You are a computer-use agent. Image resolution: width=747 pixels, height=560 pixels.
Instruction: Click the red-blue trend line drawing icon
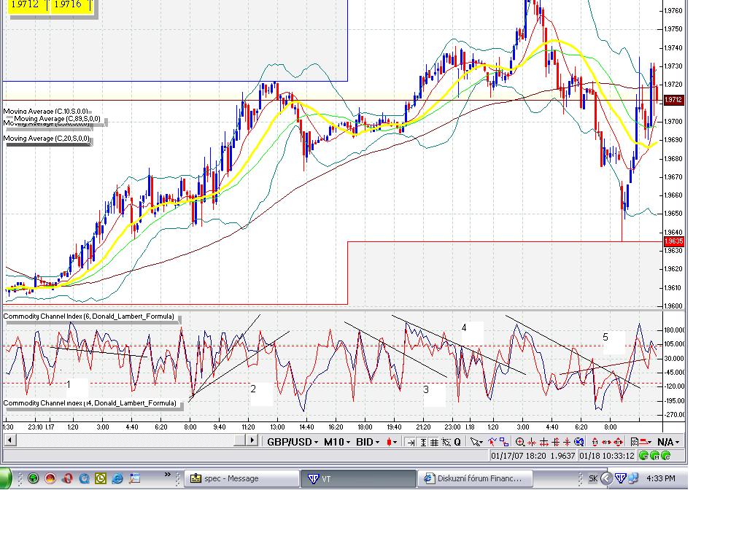click(x=492, y=442)
